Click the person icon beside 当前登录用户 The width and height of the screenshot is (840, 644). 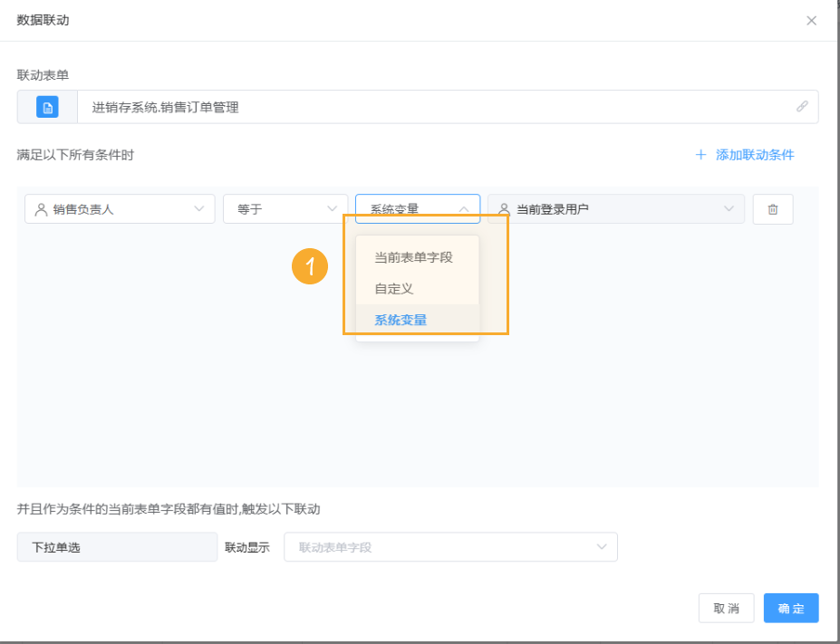click(505, 208)
